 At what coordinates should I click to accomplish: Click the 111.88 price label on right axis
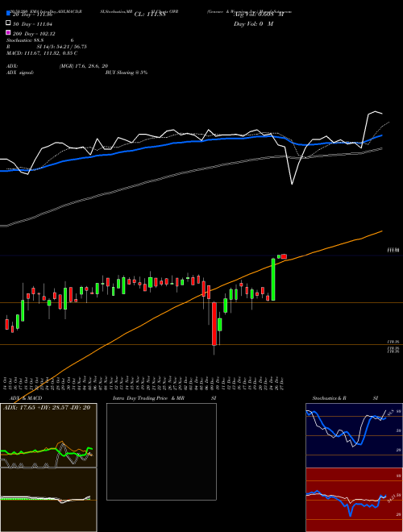pos(393,251)
